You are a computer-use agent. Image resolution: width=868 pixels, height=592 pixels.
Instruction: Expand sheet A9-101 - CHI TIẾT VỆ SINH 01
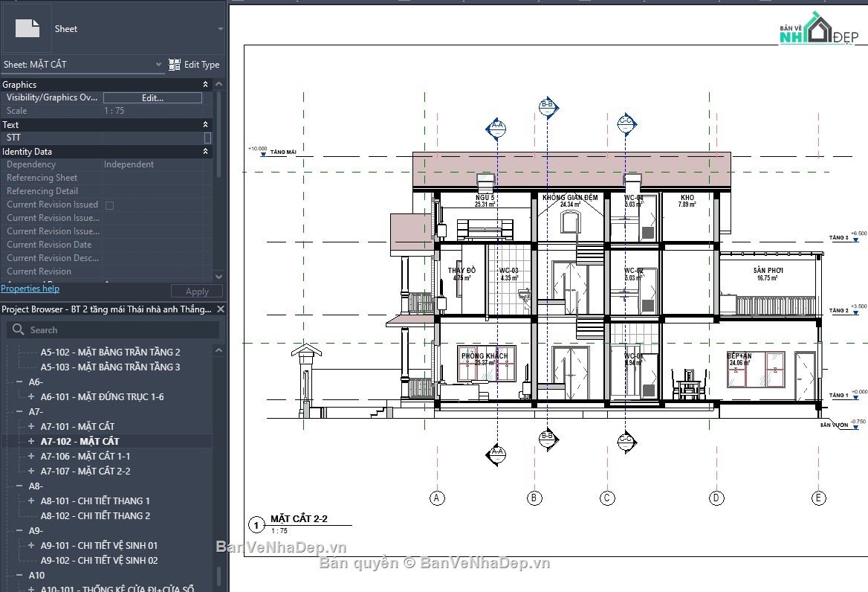point(31,545)
